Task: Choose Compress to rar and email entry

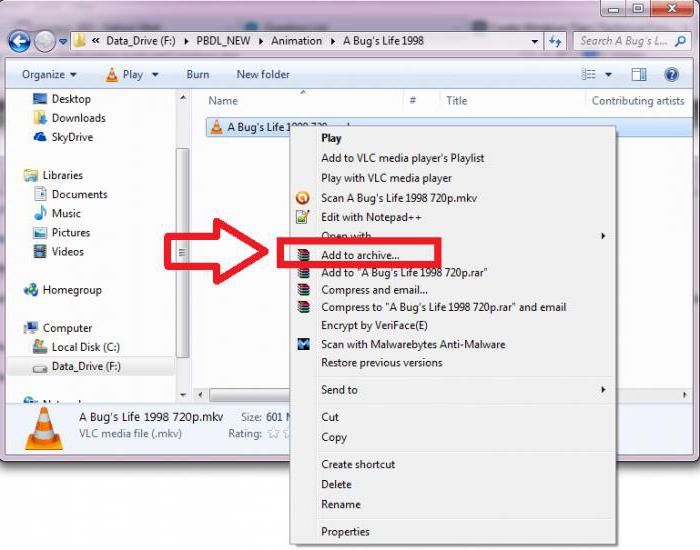Action: tap(444, 307)
